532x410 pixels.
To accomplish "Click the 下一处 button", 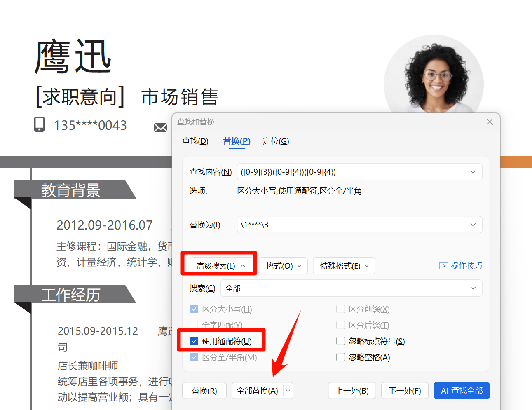I will [404, 391].
